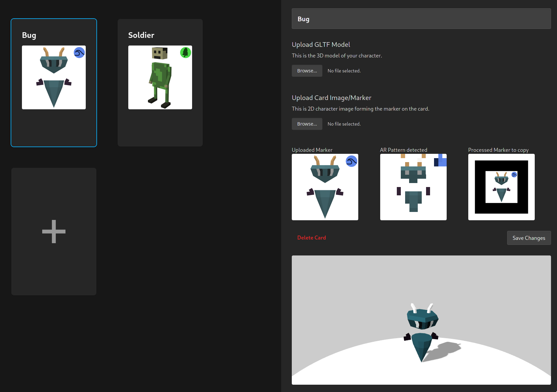Click the green tree badge on Soldier card

coord(186,52)
